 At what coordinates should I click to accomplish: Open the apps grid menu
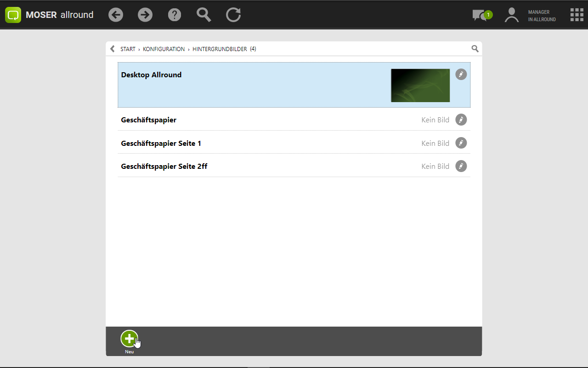click(577, 15)
